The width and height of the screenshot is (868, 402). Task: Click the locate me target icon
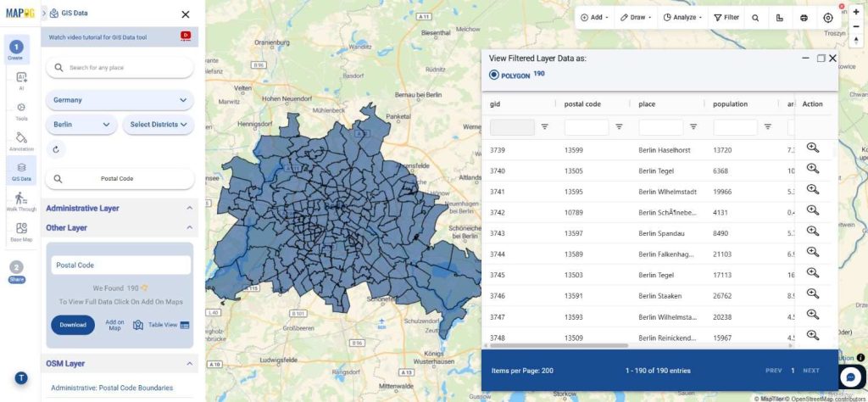click(828, 18)
